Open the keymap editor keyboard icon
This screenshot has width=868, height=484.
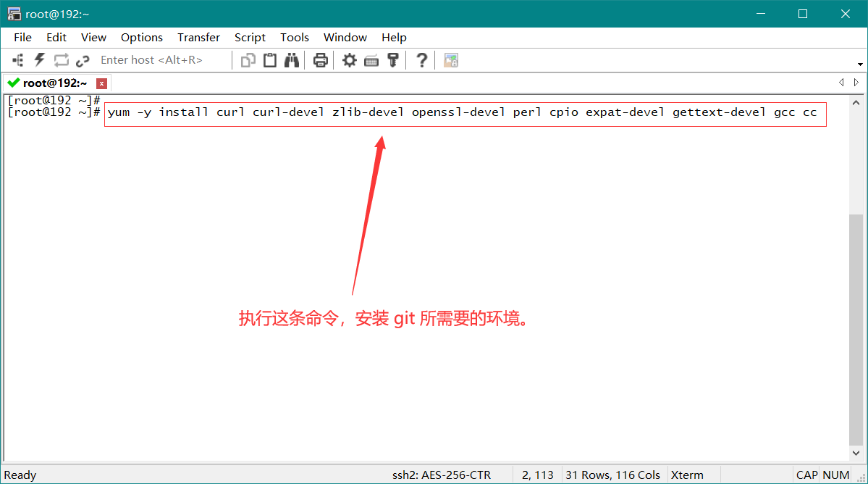371,60
